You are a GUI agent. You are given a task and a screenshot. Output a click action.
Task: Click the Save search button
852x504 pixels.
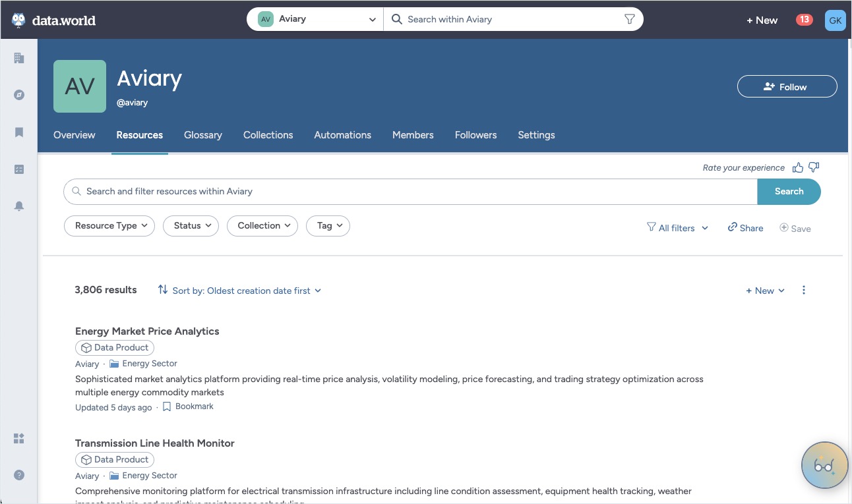tap(795, 228)
